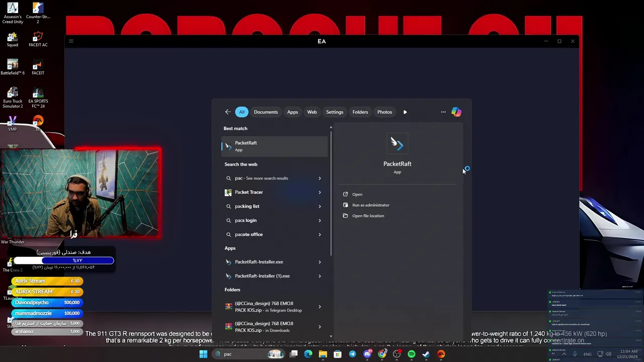
Task: Show more search filter tabs arrow
Action: point(405,112)
